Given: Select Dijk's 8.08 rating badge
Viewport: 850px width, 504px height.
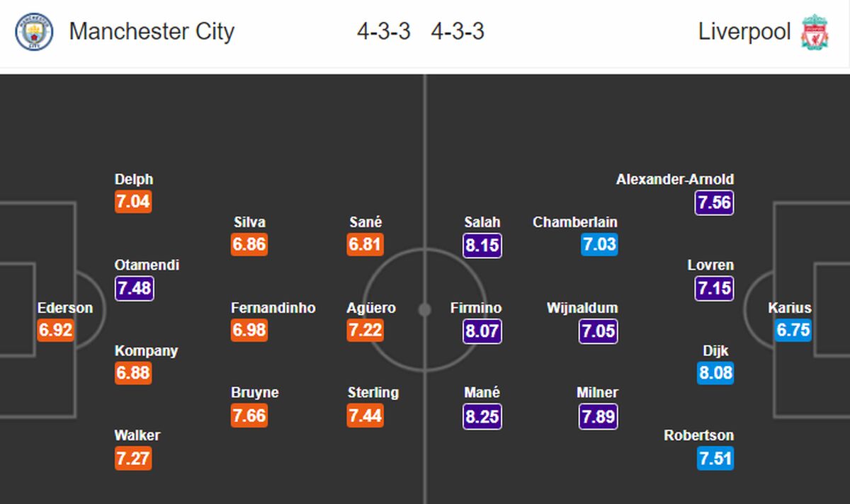Looking at the screenshot, I should pos(714,373).
